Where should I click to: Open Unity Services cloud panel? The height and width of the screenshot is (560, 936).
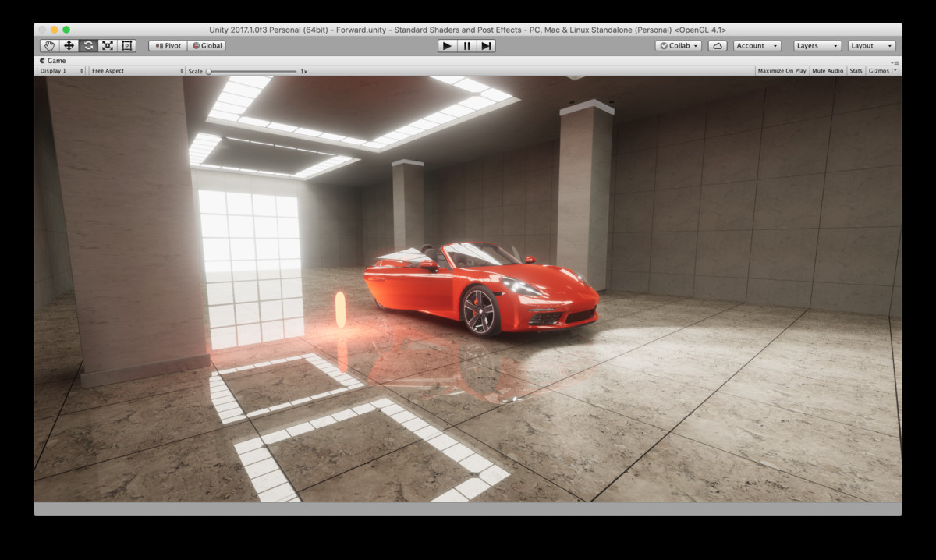(x=718, y=46)
